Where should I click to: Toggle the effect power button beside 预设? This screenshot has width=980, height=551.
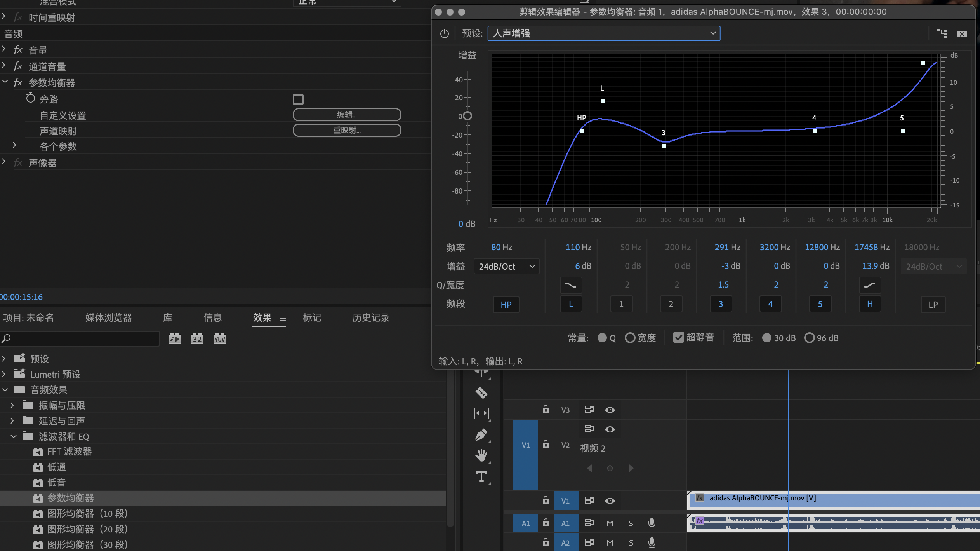(x=444, y=33)
